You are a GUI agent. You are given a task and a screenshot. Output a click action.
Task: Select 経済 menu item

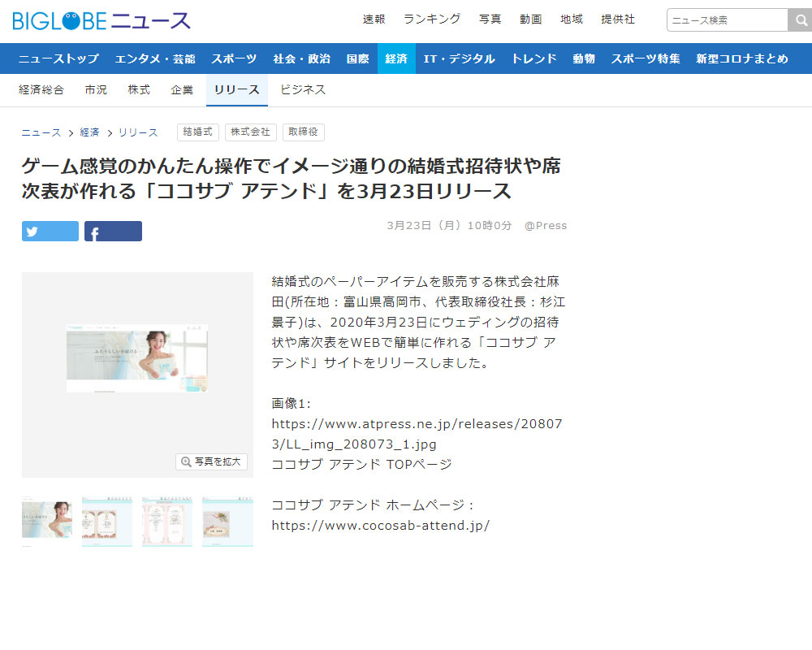coord(396,58)
